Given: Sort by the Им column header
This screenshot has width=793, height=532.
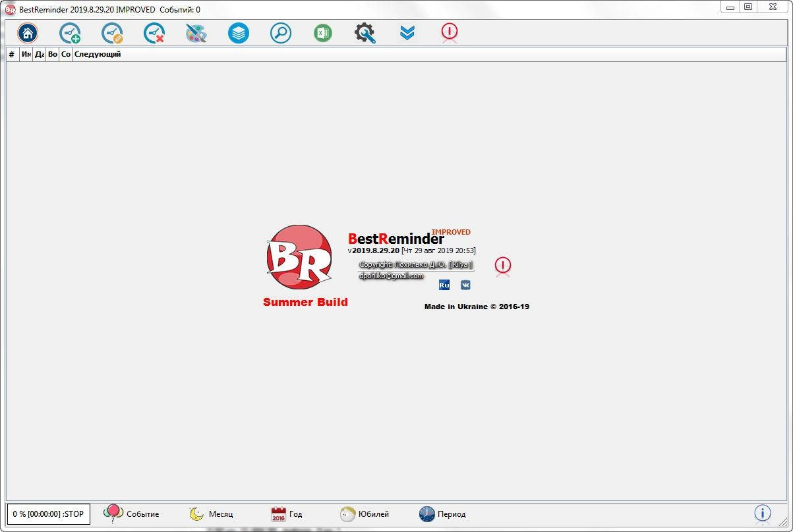Looking at the screenshot, I should pos(26,54).
